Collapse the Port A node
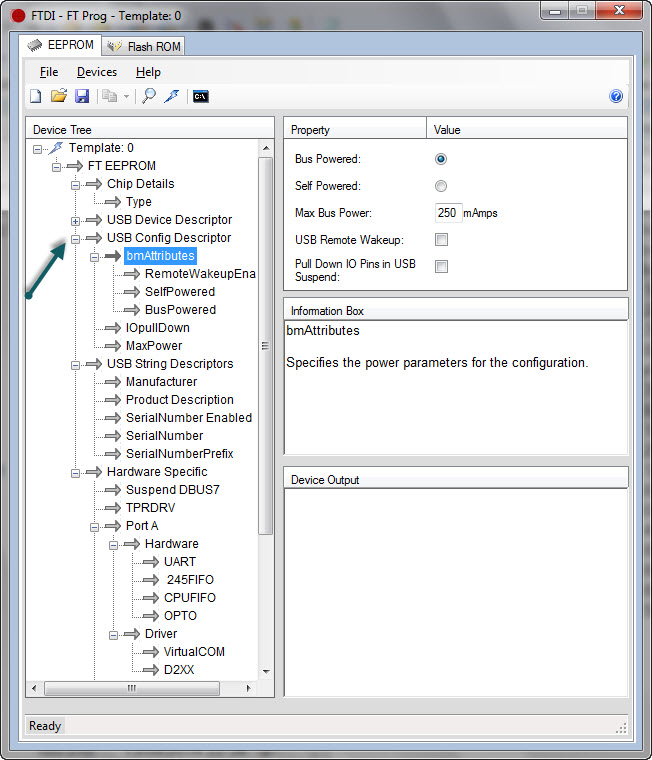Viewport: 652px width, 760px height. tap(94, 527)
